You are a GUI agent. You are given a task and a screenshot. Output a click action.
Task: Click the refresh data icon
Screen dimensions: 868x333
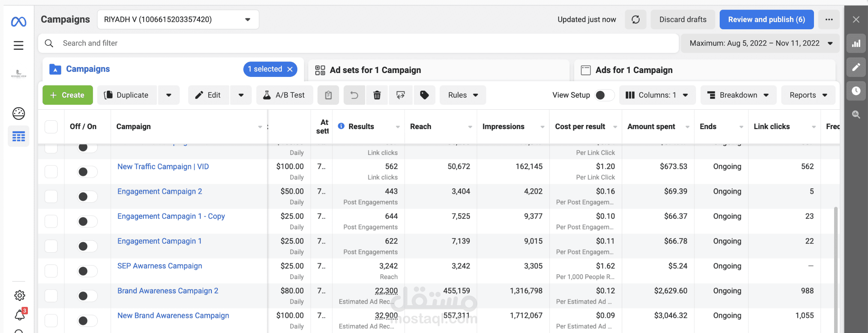coord(636,19)
